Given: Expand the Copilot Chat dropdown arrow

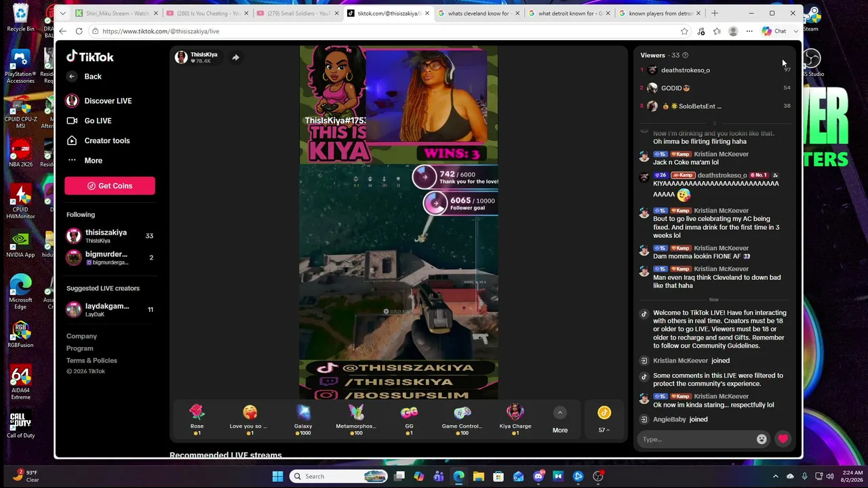Looking at the screenshot, I should point(796,31).
